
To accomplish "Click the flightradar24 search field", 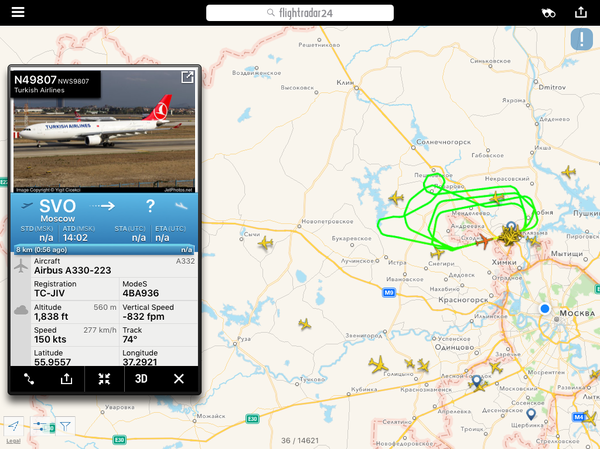I will pos(300,13).
